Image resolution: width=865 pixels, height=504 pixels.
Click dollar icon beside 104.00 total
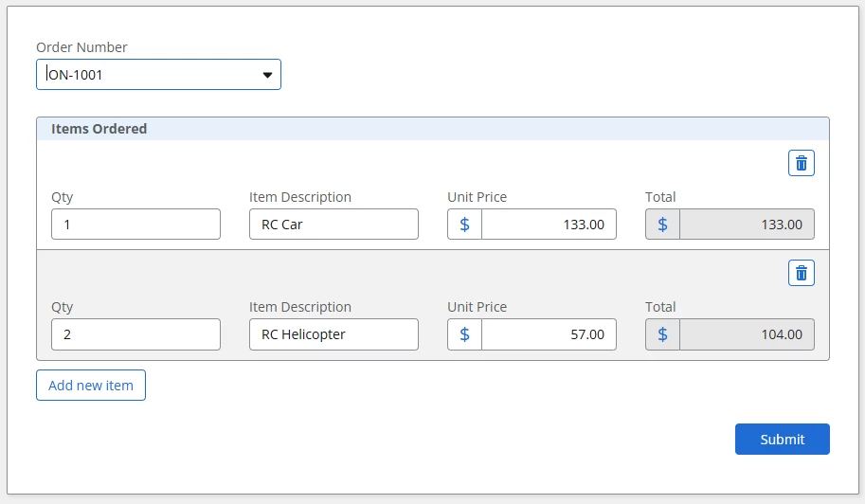coord(662,334)
